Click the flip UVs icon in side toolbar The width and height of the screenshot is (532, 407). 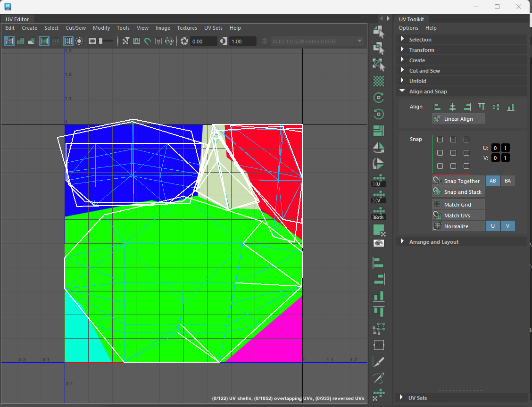click(x=378, y=148)
